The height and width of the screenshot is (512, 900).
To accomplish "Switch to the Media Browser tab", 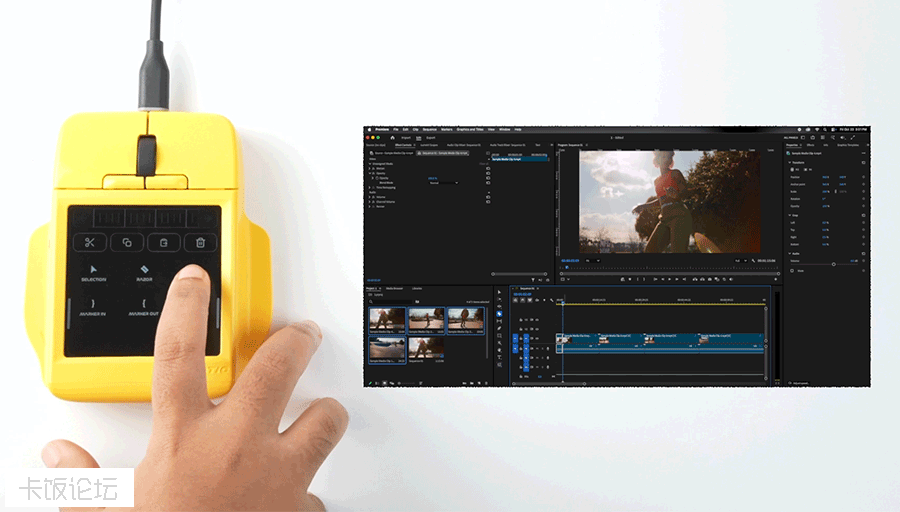I will click(x=394, y=288).
